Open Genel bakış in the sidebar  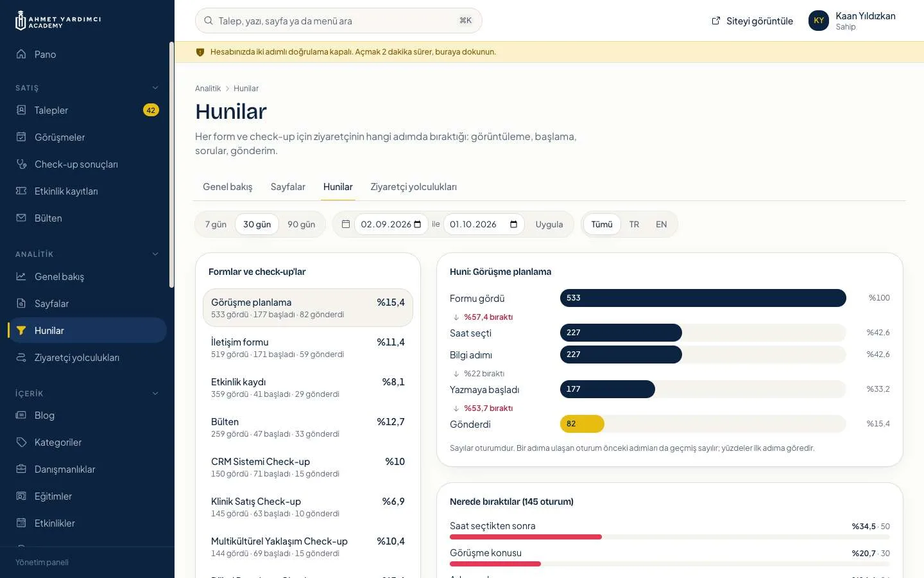tap(87, 277)
